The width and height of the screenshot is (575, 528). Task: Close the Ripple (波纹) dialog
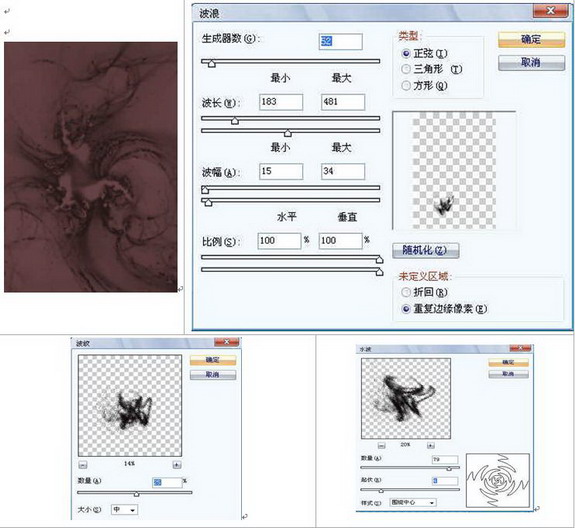[227, 342]
